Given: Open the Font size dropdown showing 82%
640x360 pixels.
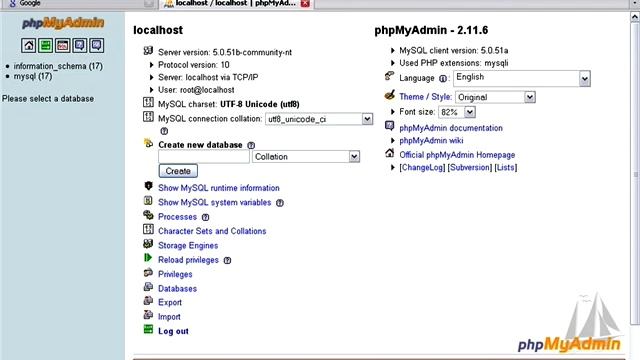Looking at the screenshot, I should click(457, 112).
